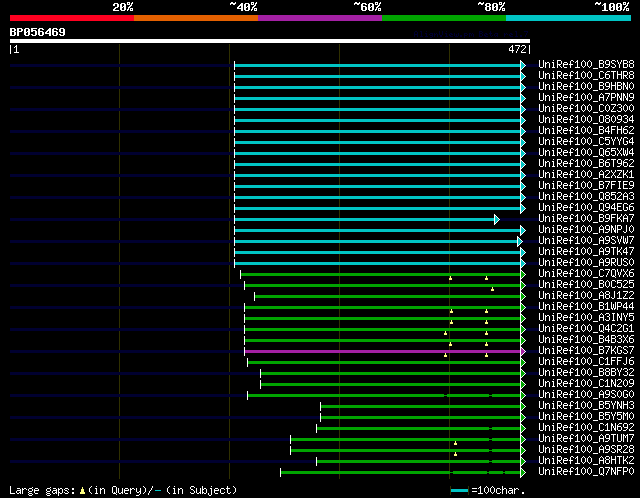This screenshot has width=640, height=498.
Task: Click the UniRef100_Q852A3 label
Action: click(586, 197)
